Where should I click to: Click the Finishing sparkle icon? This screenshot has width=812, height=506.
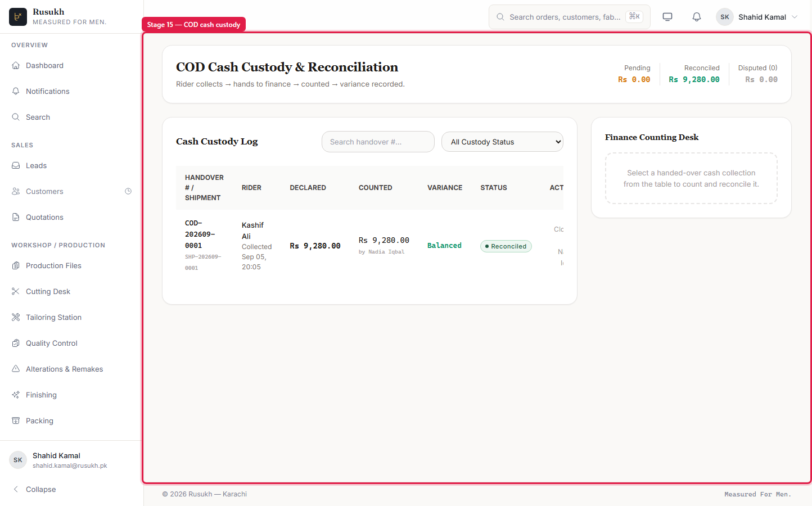click(16, 395)
